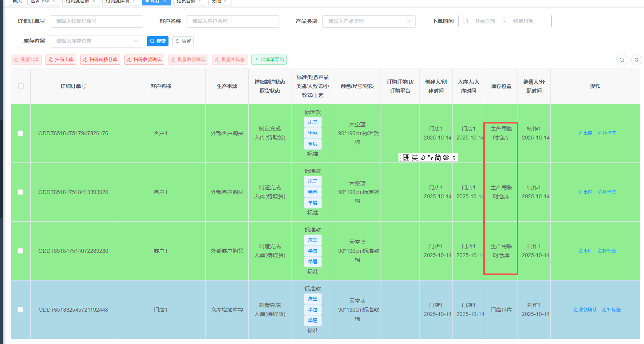
Task: Open the 库存位置 dropdown
Action: pyautogui.click(x=96, y=41)
